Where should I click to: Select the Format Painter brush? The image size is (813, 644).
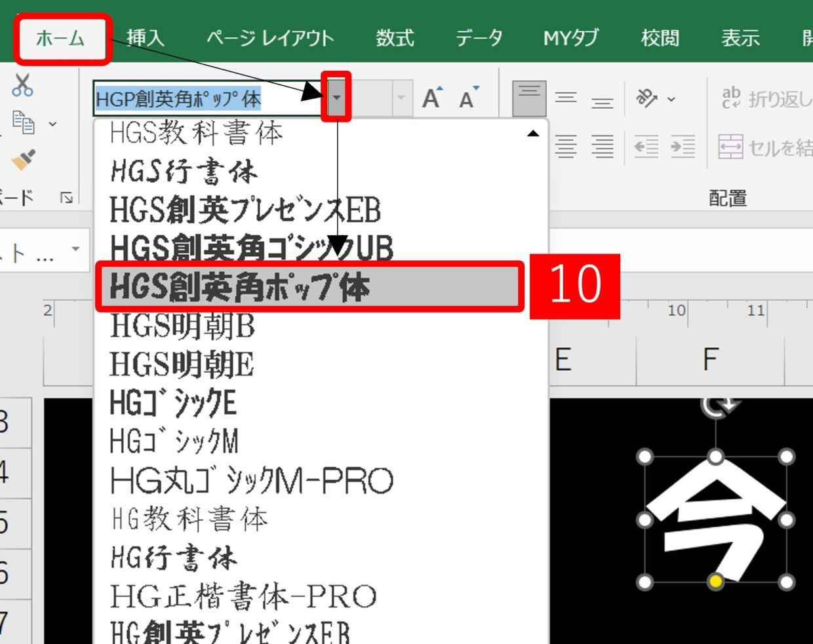pos(24,160)
